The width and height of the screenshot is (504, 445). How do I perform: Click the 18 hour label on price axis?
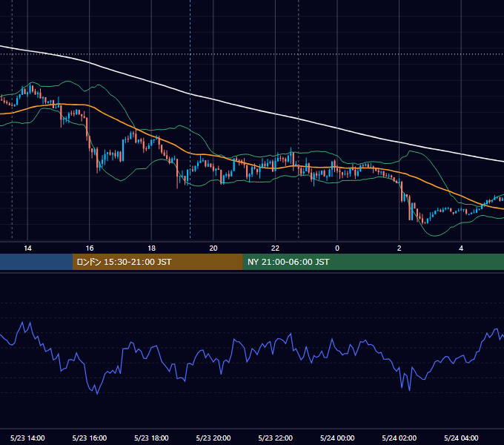[x=151, y=248]
